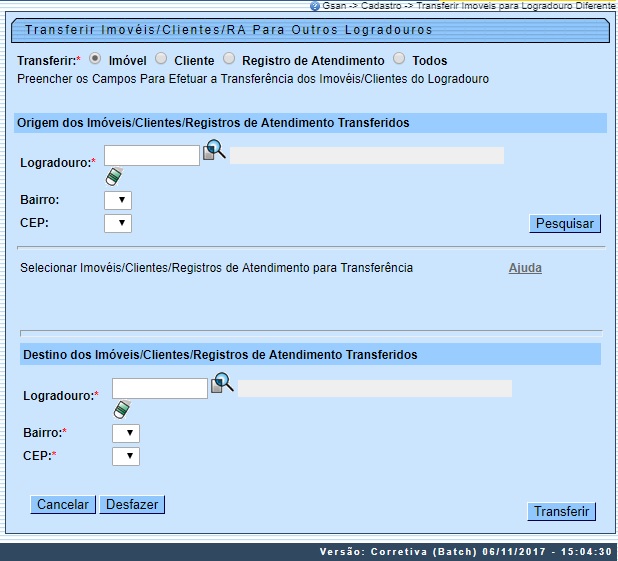Screen dimensions: 618x561
Task: Open the destination Bairro dropdown
Action: coord(126,433)
